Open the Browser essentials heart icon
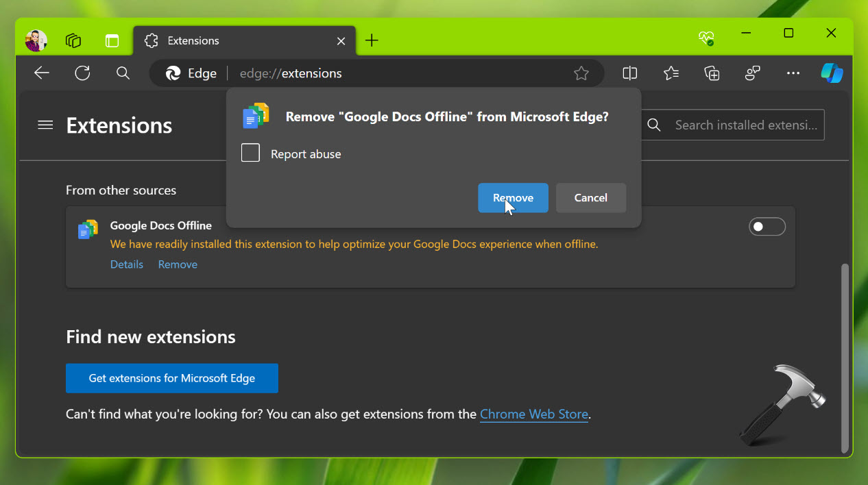The height and width of the screenshot is (485, 868). (706, 38)
